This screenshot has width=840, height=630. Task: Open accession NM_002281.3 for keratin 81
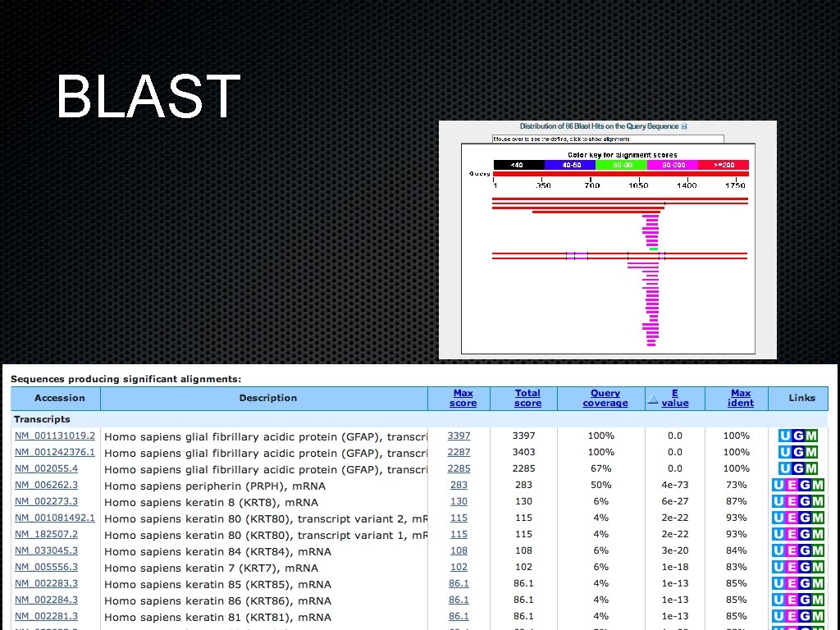pyautogui.click(x=46, y=616)
